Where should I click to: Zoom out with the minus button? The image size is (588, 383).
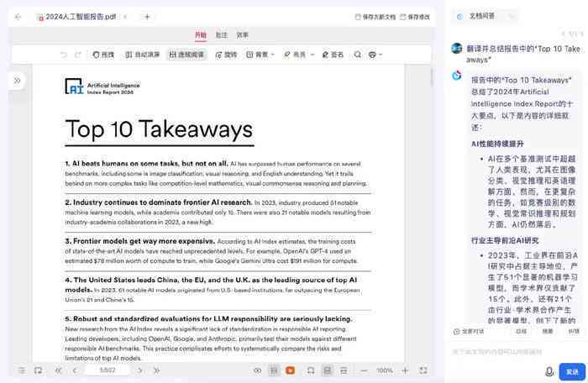coord(364,370)
